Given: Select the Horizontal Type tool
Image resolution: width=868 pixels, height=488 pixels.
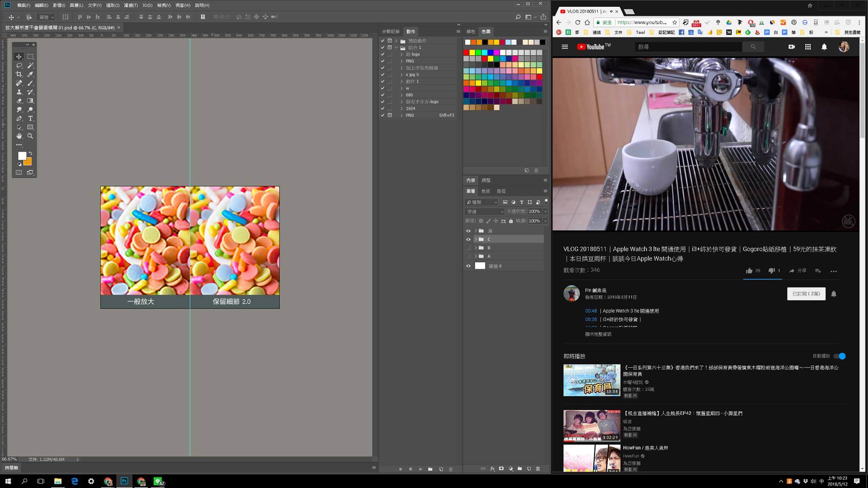Looking at the screenshot, I should (x=31, y=119).
